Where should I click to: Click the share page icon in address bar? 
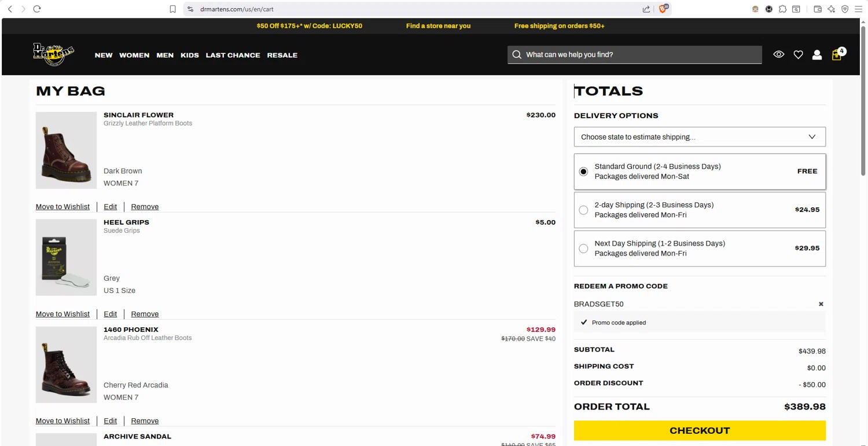[646, 9]
